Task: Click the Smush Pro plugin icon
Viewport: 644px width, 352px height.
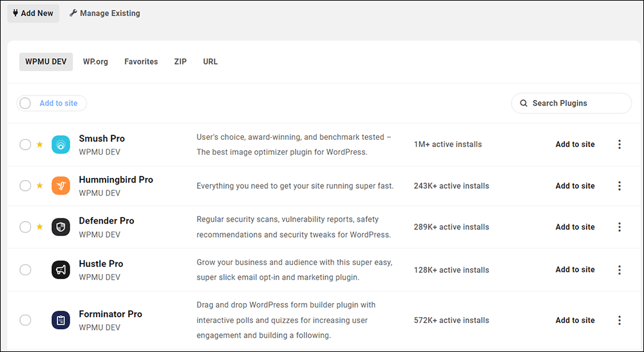Action: [x=61, y=144]
